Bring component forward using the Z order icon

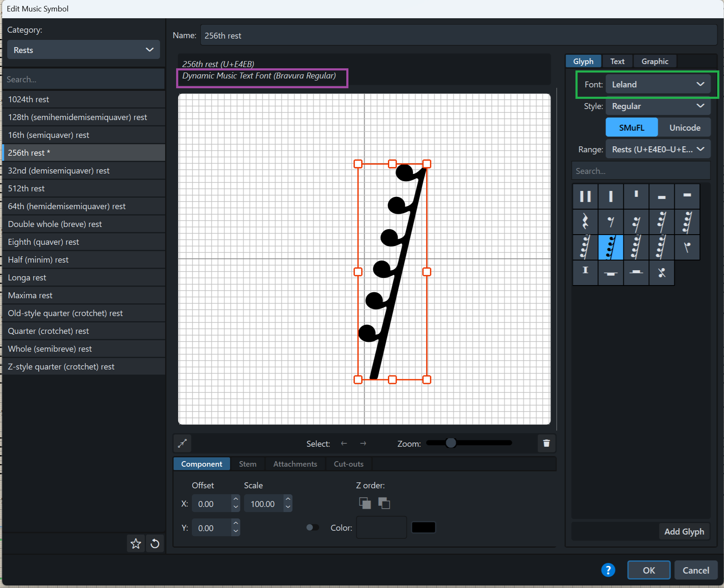(365, 503)
